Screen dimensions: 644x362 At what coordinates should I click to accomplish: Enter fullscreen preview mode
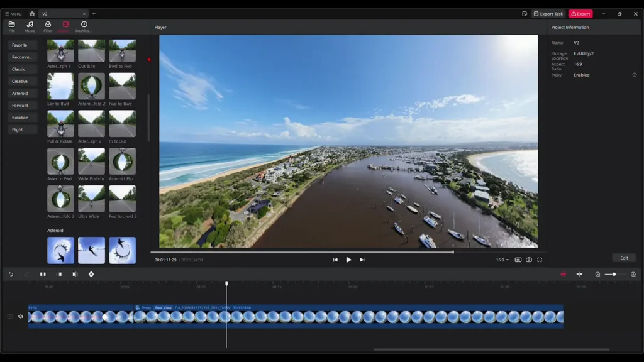(540, 260)
